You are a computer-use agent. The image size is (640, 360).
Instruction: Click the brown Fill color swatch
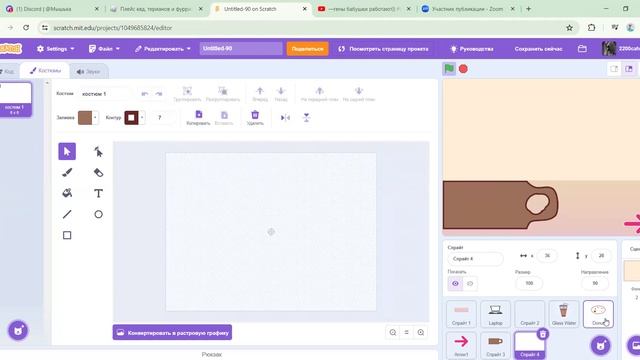tap(85, 118)
